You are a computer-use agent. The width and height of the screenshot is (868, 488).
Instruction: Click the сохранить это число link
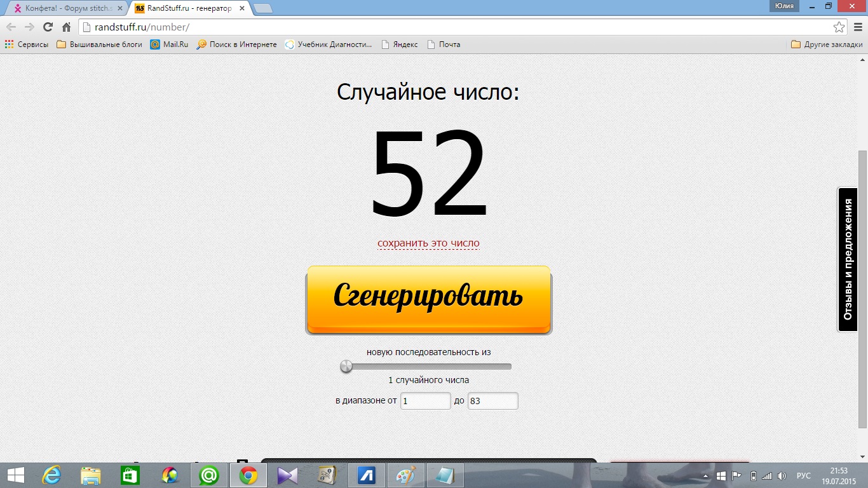coord(428,243)
